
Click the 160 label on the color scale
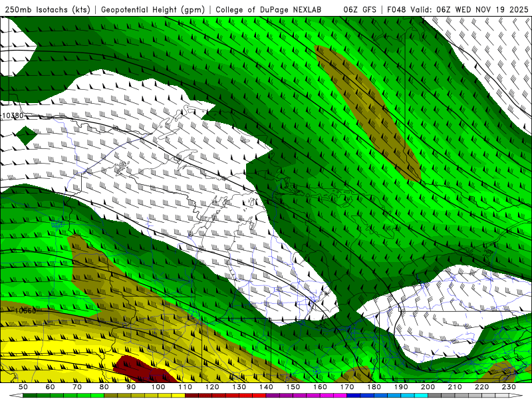coord(320,387)
